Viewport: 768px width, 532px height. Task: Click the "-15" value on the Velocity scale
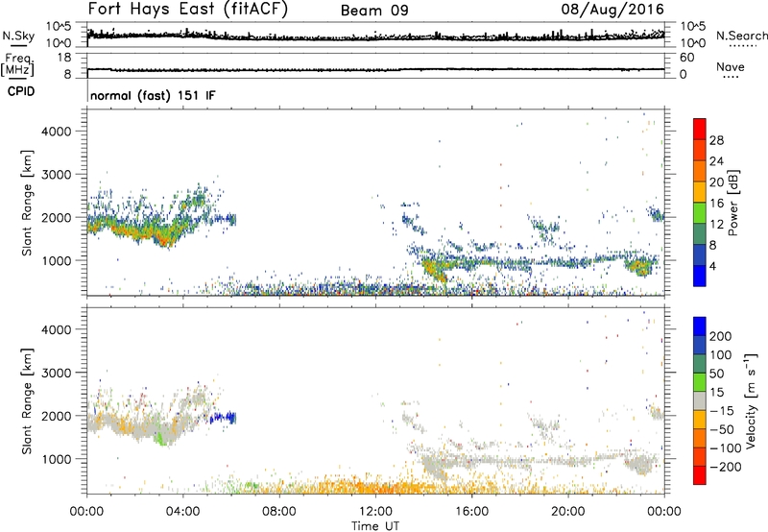[x=722, y=411]
